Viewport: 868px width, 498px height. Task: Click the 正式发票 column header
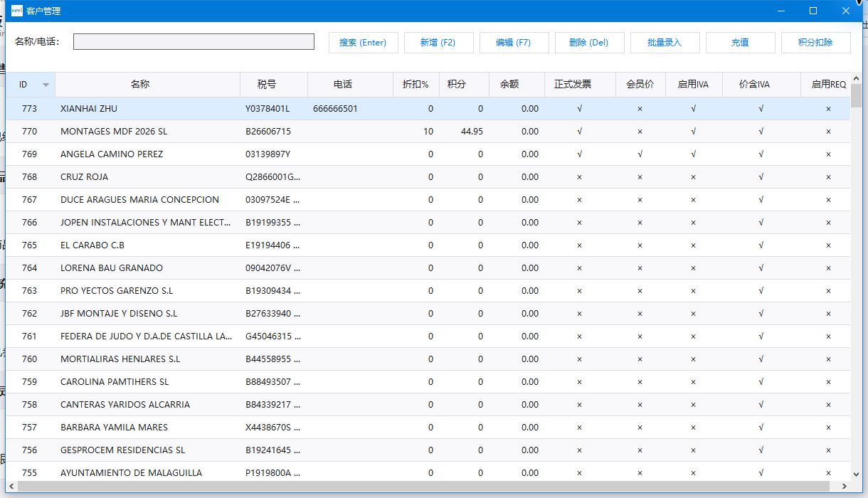click(580, 85)
